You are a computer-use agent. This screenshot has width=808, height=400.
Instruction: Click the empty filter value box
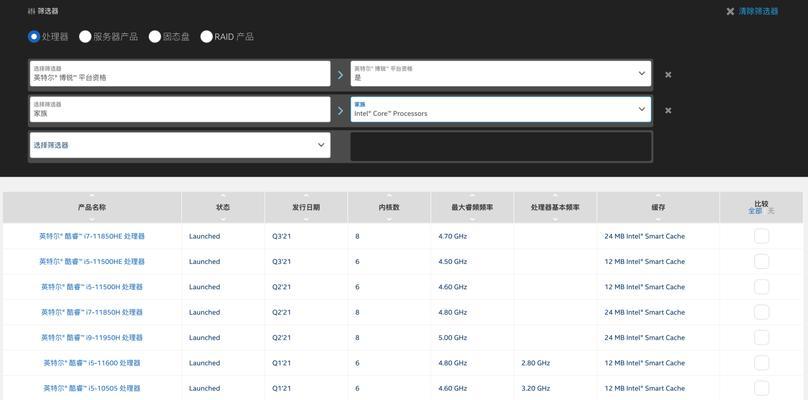coord(500,146)
